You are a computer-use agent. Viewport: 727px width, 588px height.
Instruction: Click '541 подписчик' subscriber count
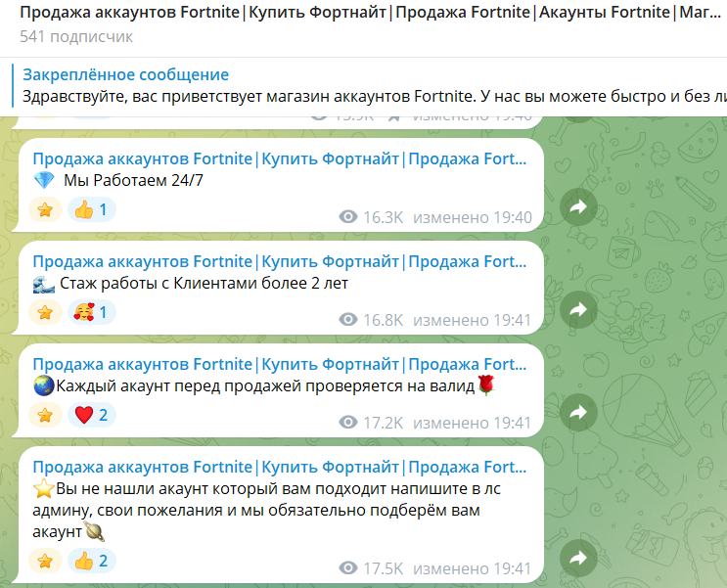click(x=76, y=36)
